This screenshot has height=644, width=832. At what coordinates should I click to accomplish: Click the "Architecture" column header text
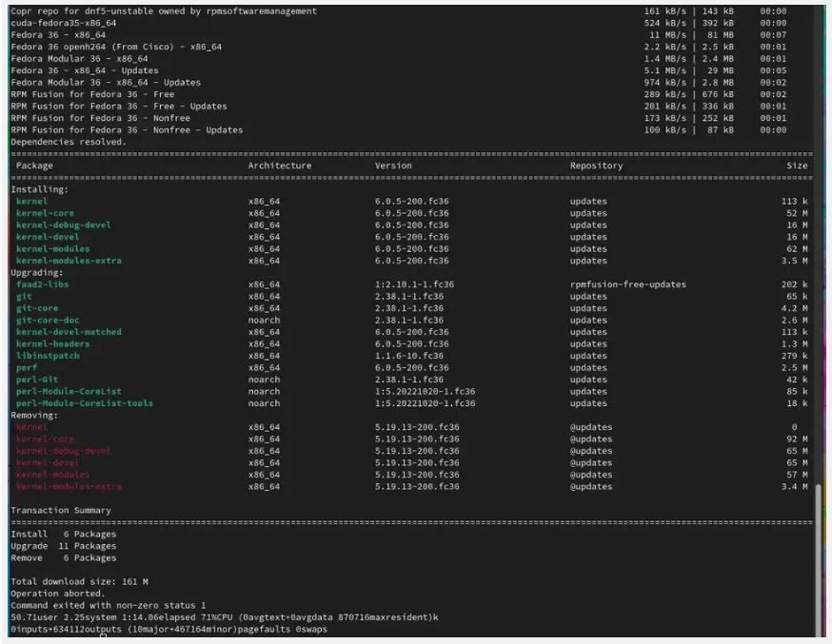279,166
